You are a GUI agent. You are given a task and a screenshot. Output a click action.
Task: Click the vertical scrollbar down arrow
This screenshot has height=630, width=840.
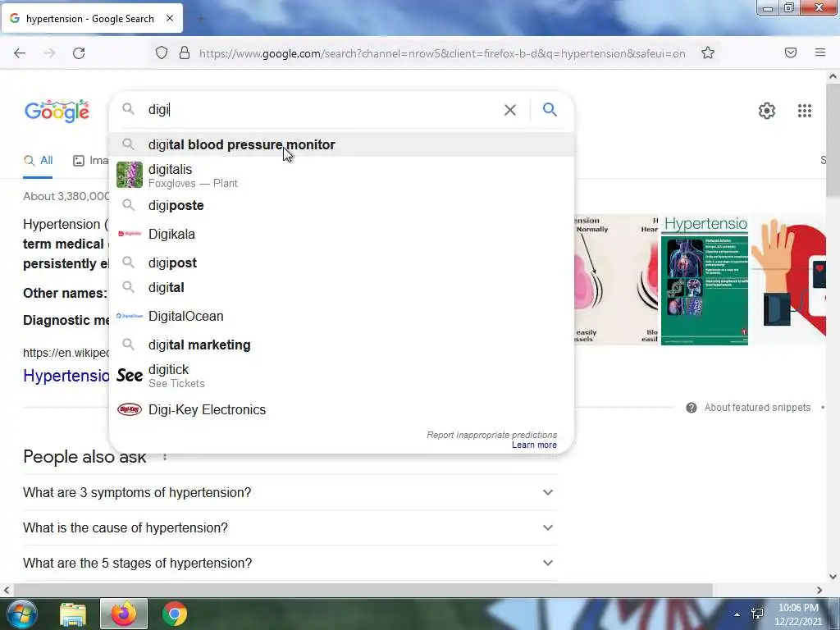[833, 577]
